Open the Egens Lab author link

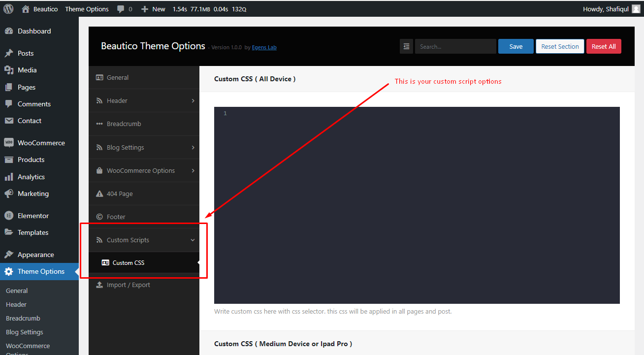point(264,47)
